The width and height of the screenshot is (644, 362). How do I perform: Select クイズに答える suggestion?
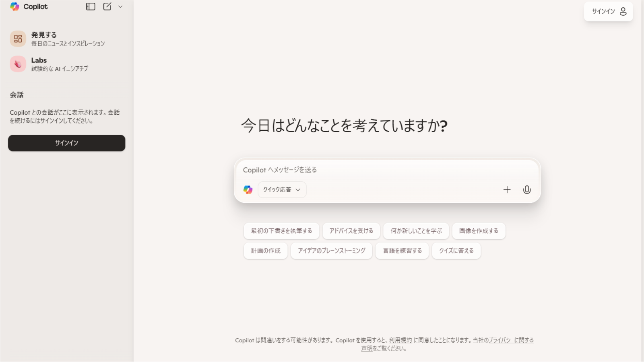tap(456, 251)
